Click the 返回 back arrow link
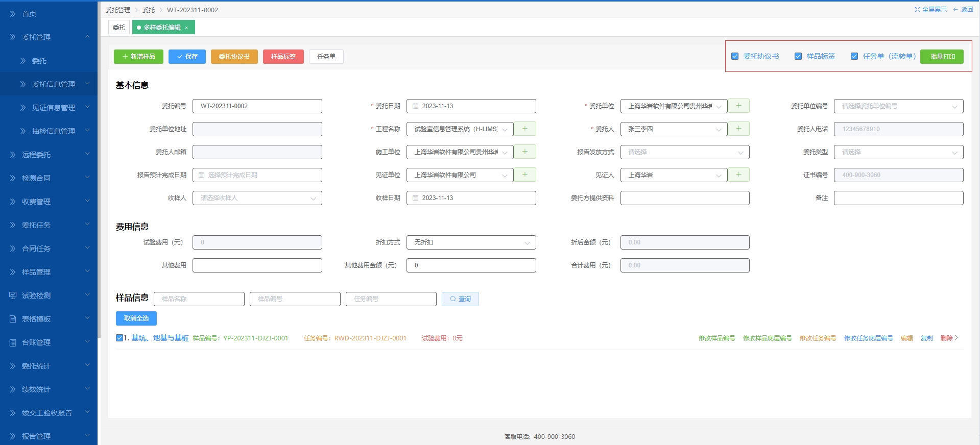980x445 pixels. click(x=963, y=10)
